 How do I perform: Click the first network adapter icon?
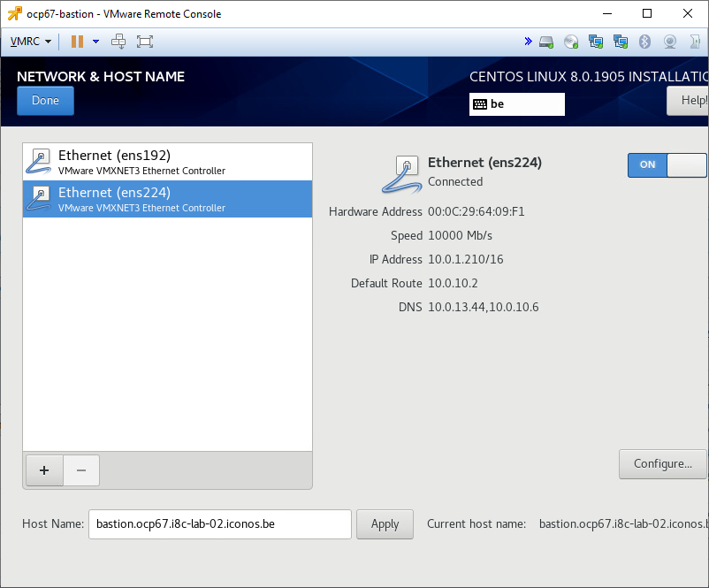click(596, 42)
